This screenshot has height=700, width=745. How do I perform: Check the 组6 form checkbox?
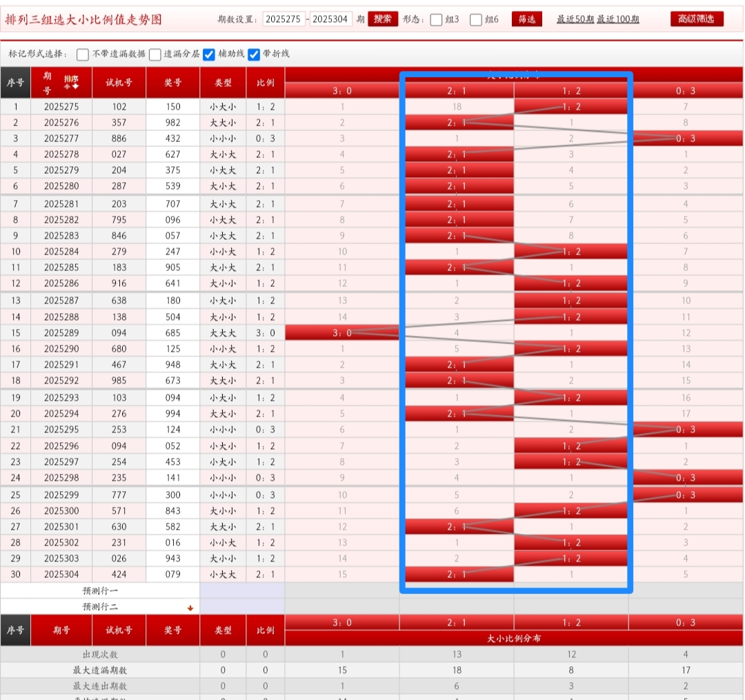click(475, 19)
